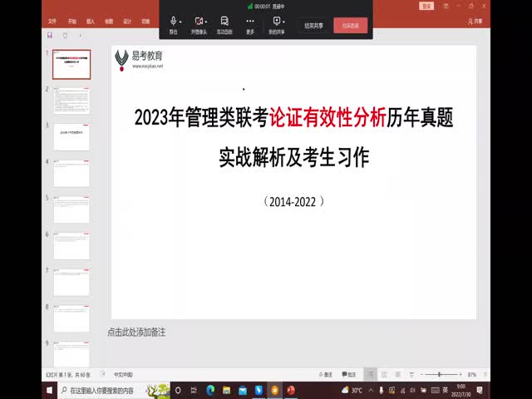Toggle the 批注 comments pane
The image size is (532, 399).
349,375
